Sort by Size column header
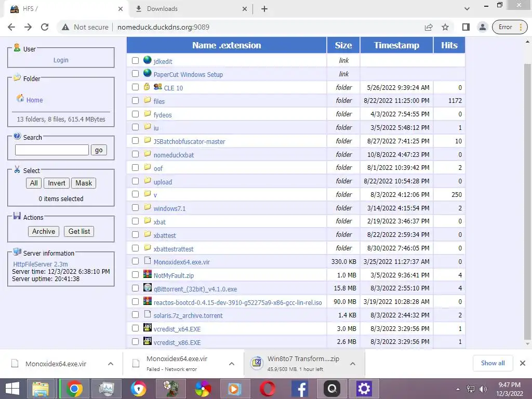532x399 pixels. pyautogui.click(x=343, y=45)
